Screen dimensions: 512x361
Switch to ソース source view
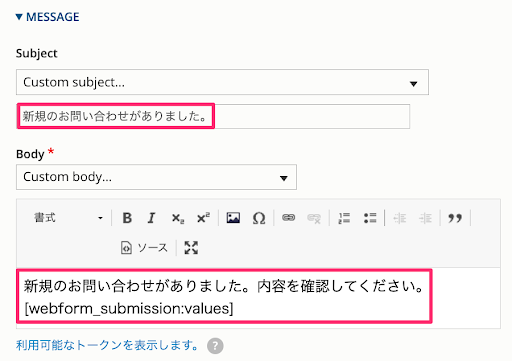pyautogui.click(x=144, y=248)
